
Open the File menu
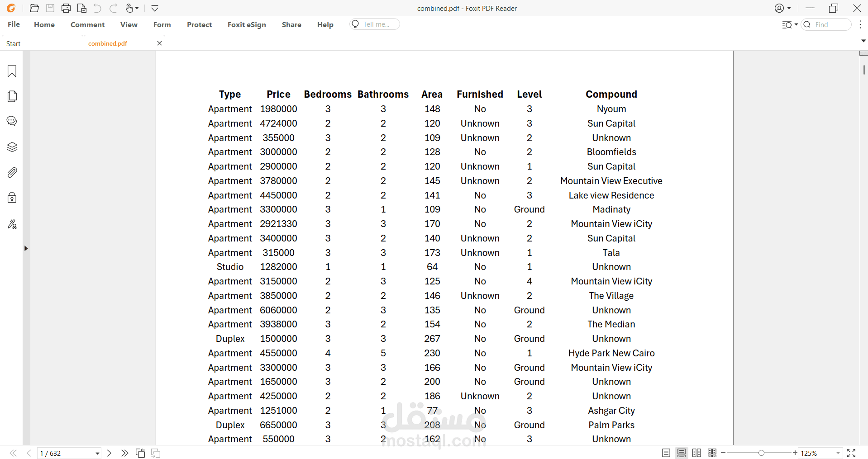point(14,24)
